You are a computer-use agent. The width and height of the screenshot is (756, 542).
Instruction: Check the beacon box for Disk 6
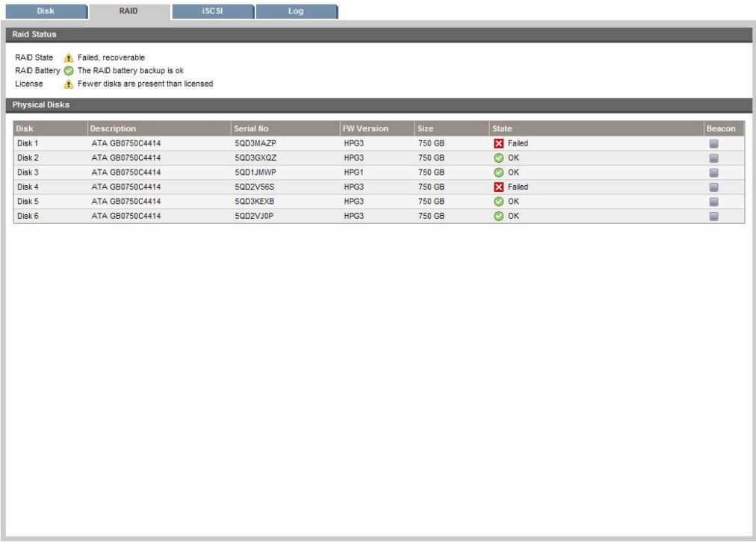click(x=713, y=217)
